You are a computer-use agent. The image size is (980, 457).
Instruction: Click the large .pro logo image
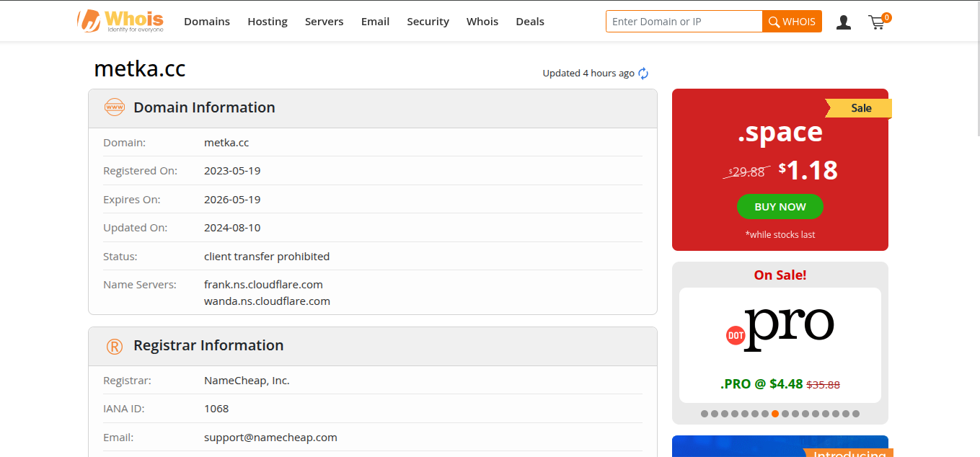click(x=780, y=329)
